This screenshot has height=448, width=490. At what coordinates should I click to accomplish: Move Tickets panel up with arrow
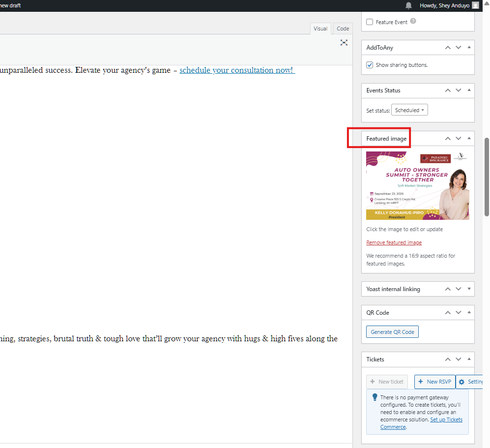click(x=448, y=359)
